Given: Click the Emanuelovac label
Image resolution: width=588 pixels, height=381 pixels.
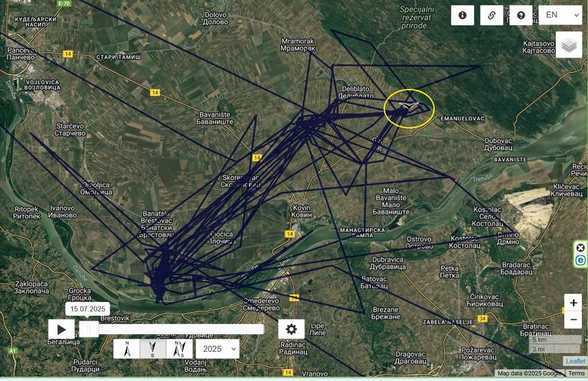Looking at the screenshot, I should point(462,119).
